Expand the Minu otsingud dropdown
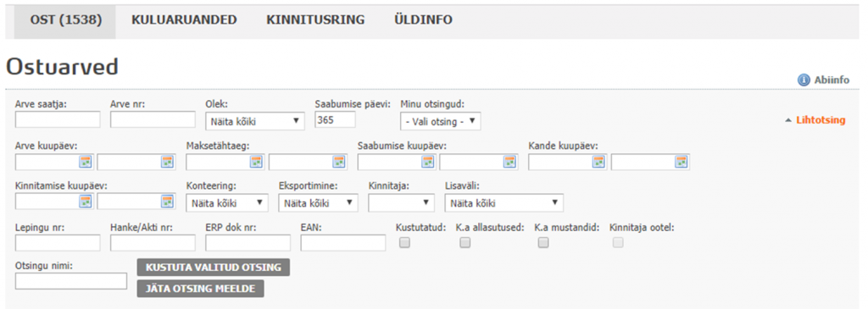 (441, 121)
